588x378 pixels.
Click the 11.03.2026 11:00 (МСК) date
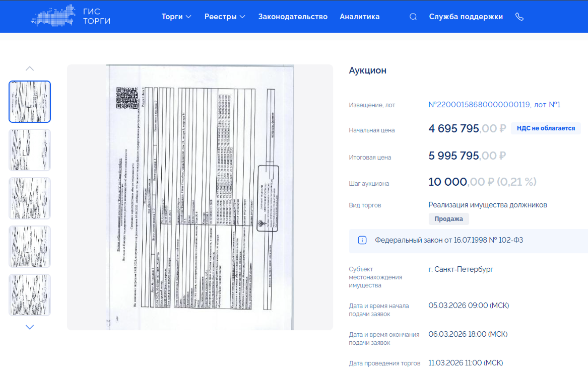tap(466, 362)
